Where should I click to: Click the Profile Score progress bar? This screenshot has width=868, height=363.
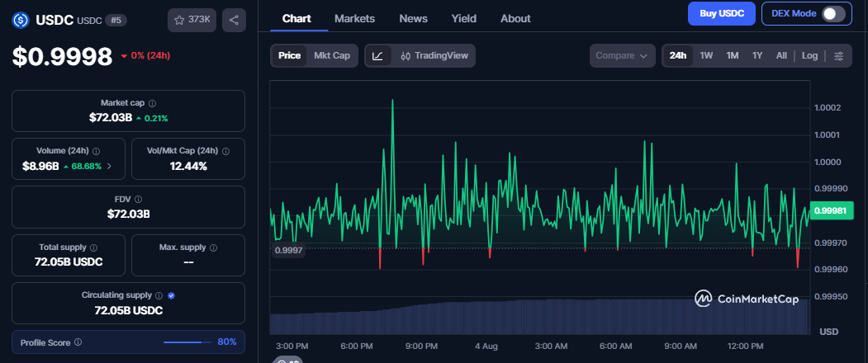click(x=187, y=342)
